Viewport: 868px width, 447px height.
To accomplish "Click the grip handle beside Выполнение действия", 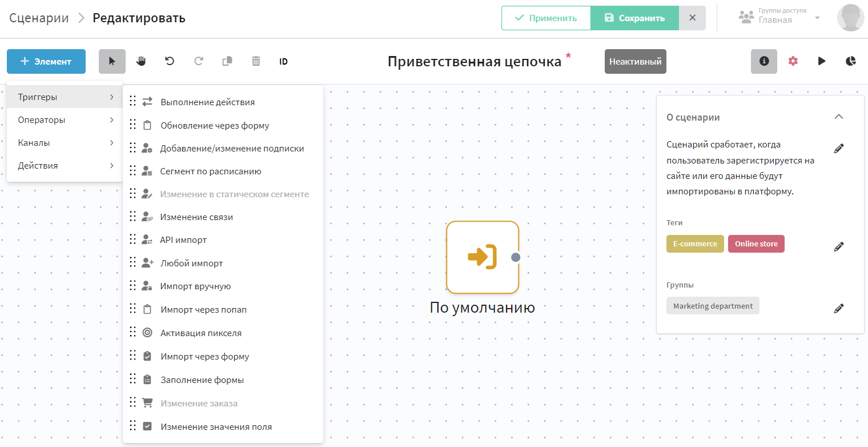I will pos(132,101).
